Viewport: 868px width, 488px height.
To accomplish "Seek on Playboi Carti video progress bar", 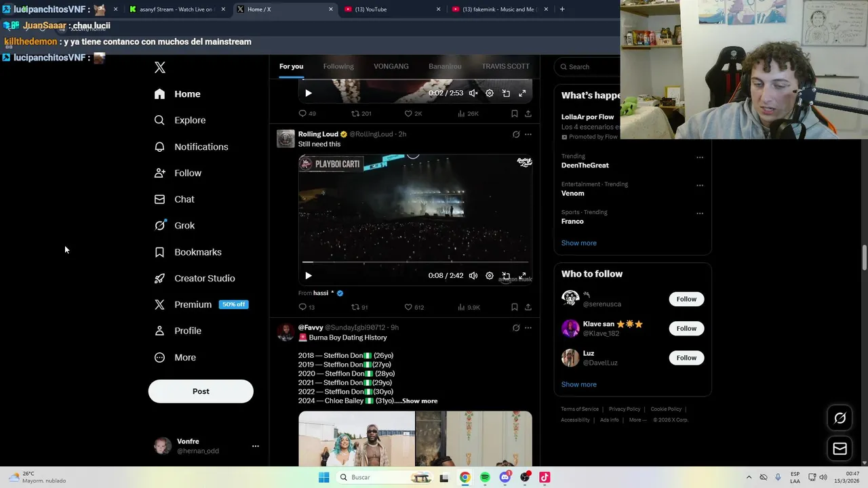I will point(415,262).
